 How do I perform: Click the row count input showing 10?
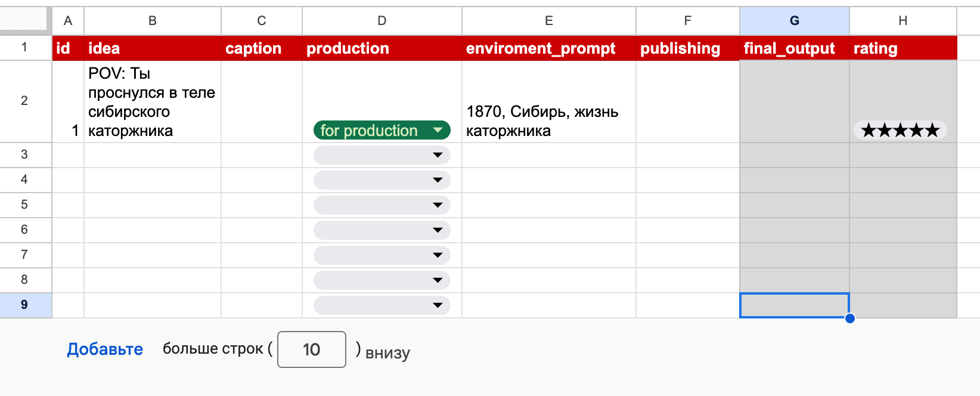click(311, 349)
